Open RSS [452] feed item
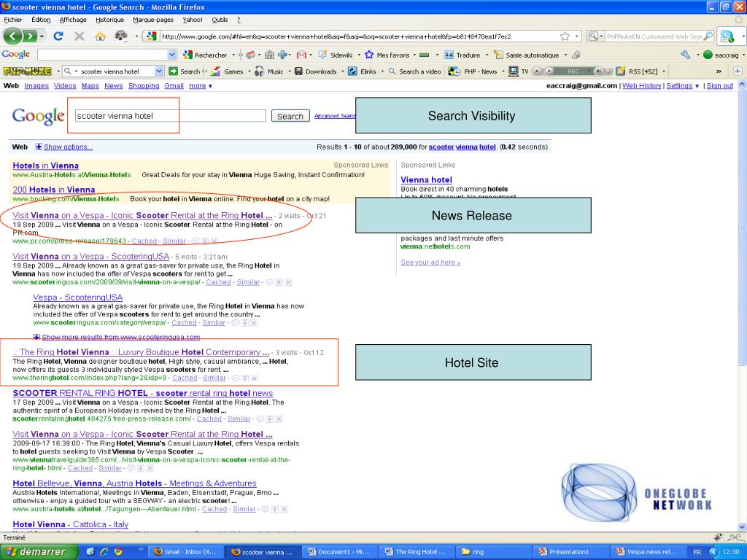The height and width of the screenshot is (560, 747). click(637, 71)
